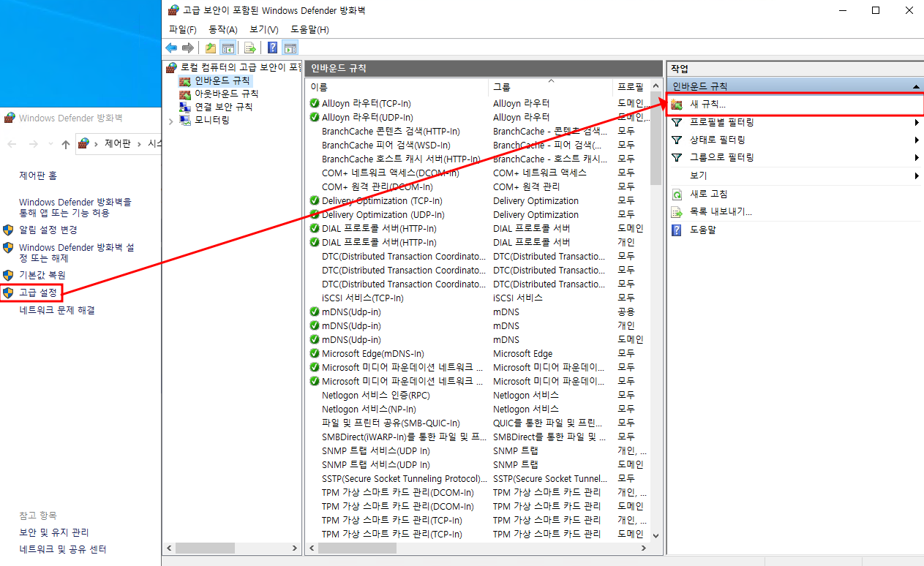Open the 파일(F) menu
The image size is (924, 566).
[x=183, y=30]
